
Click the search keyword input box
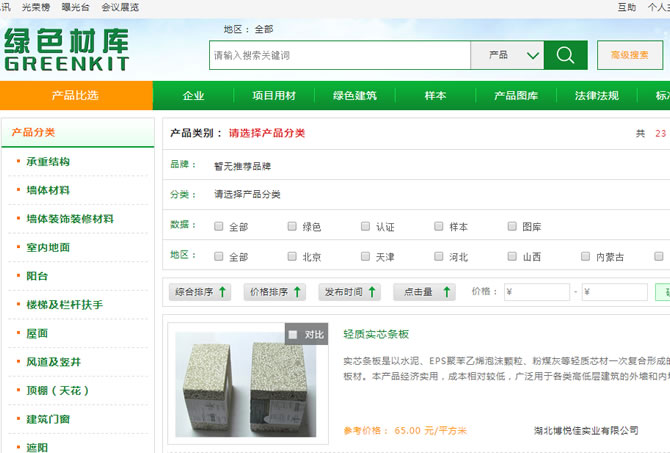340,55
